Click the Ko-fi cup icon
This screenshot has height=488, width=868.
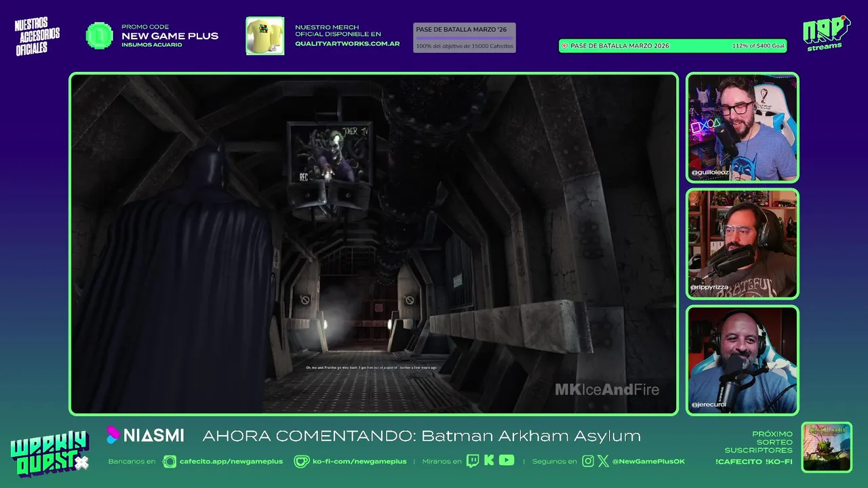click(x=301, y=462)
